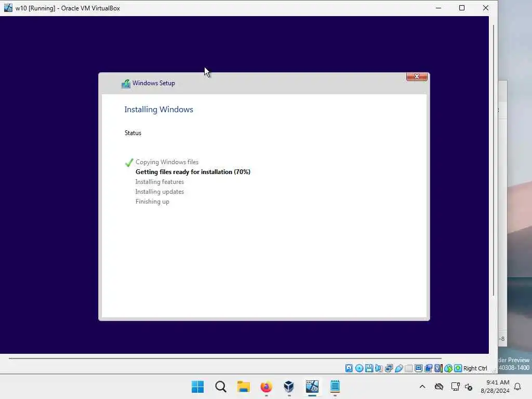Screen dimensions: 532x399
Task: Click the OneDrive cloud tray icon
Action: coord(439,387)
